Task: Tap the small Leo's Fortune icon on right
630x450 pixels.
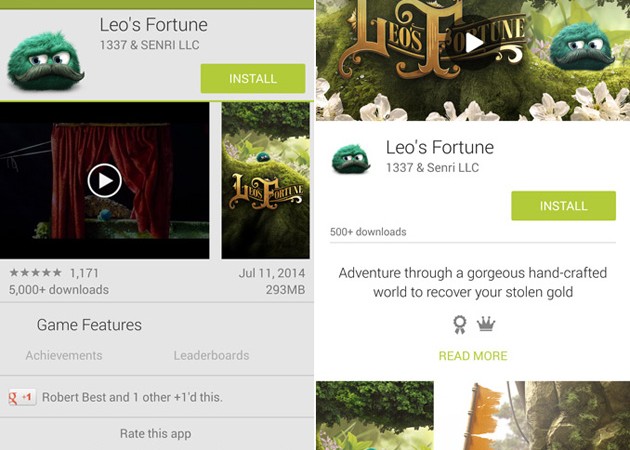Action: 351,159
